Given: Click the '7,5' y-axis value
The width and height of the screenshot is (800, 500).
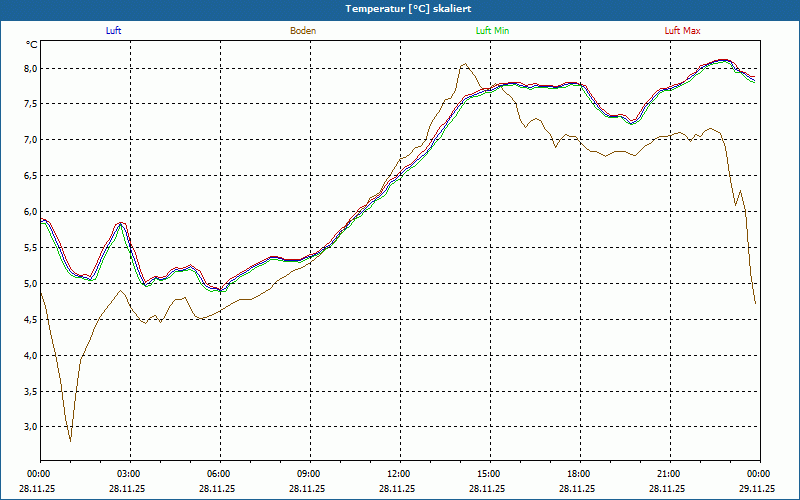Looking at the screenshot, I should coord(31,104).
